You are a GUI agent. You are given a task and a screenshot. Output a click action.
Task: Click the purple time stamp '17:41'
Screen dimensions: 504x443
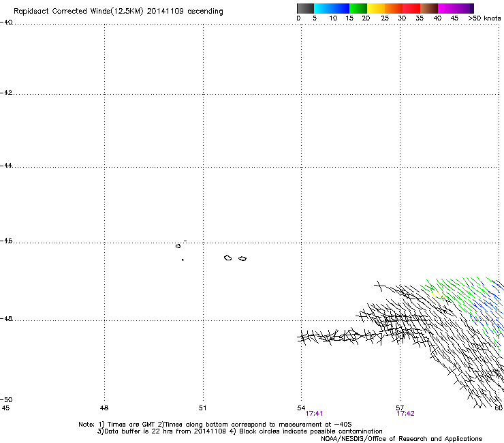pos(314,414)
